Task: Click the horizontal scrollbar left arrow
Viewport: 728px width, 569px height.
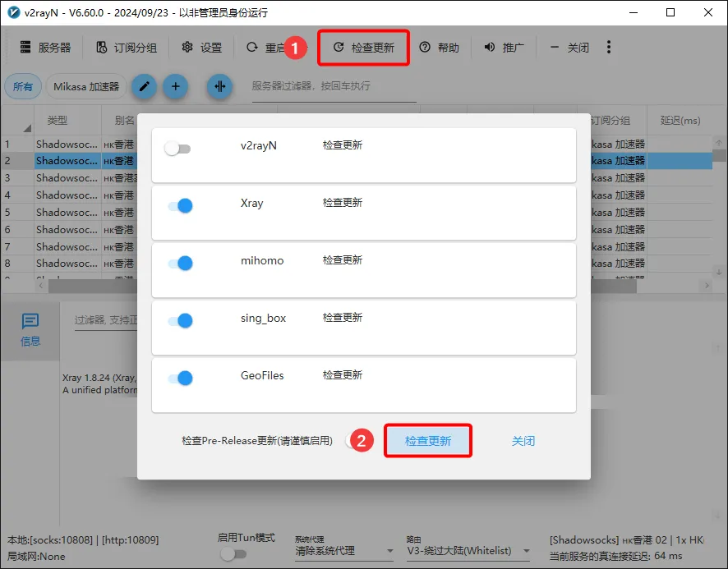Action: coord(41,286)
